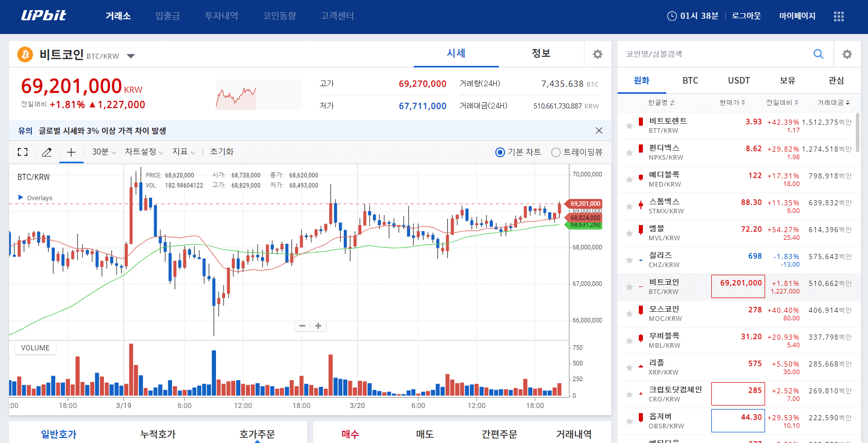Viewport: 868px width, 443px height.
Task: Open the 거래내역 tab
Action: [574, 434]
